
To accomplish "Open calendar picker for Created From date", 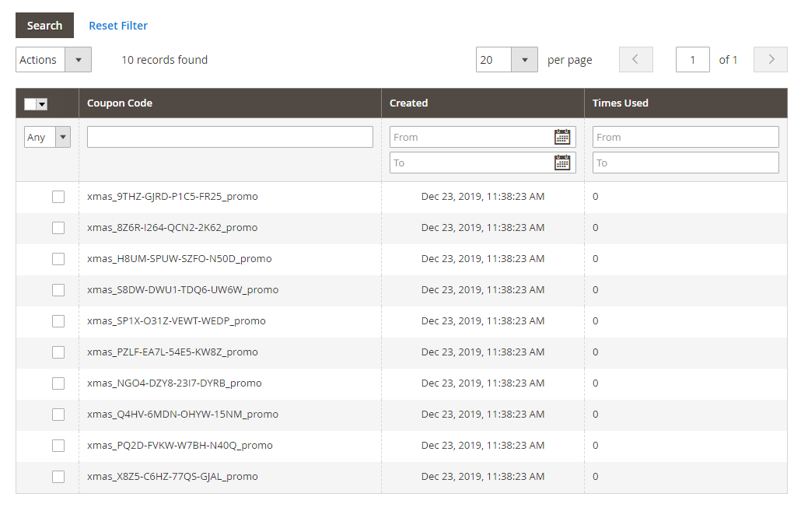I will 562,137.
